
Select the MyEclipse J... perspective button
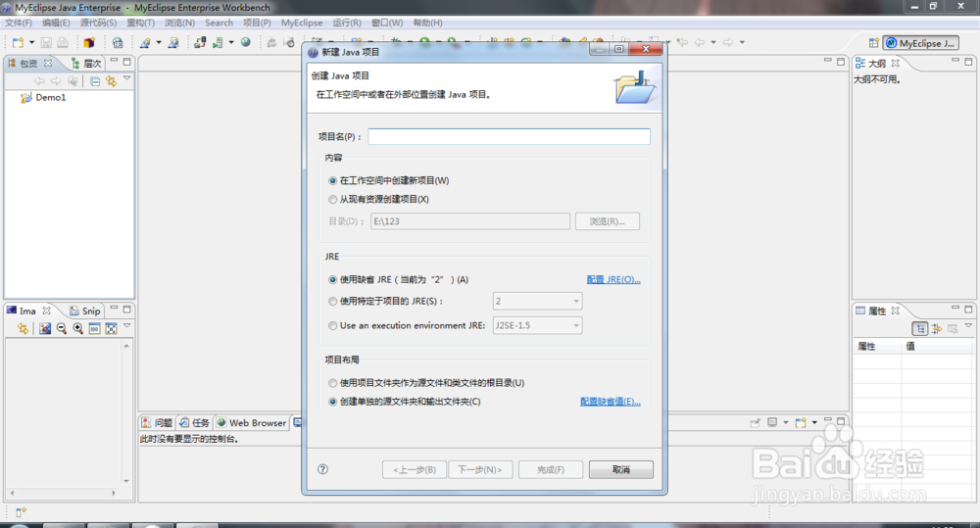(x=920, y=43)
